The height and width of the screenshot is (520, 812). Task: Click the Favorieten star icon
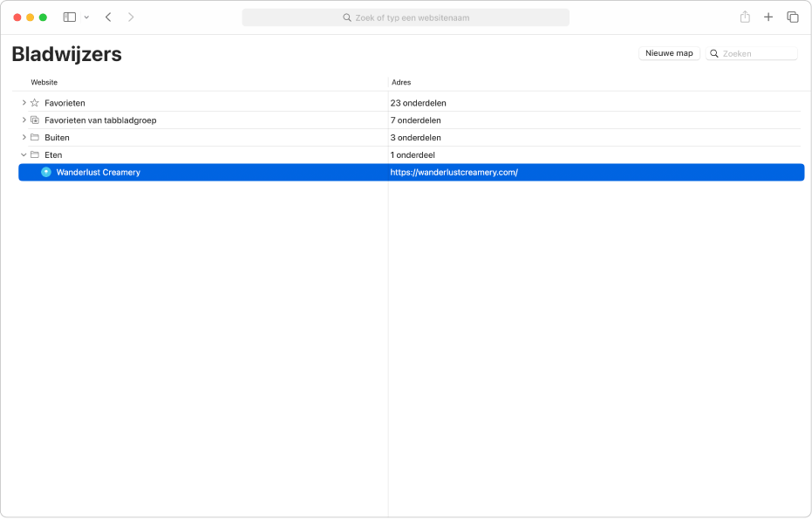pyautogui.click(x=35, y=103)
